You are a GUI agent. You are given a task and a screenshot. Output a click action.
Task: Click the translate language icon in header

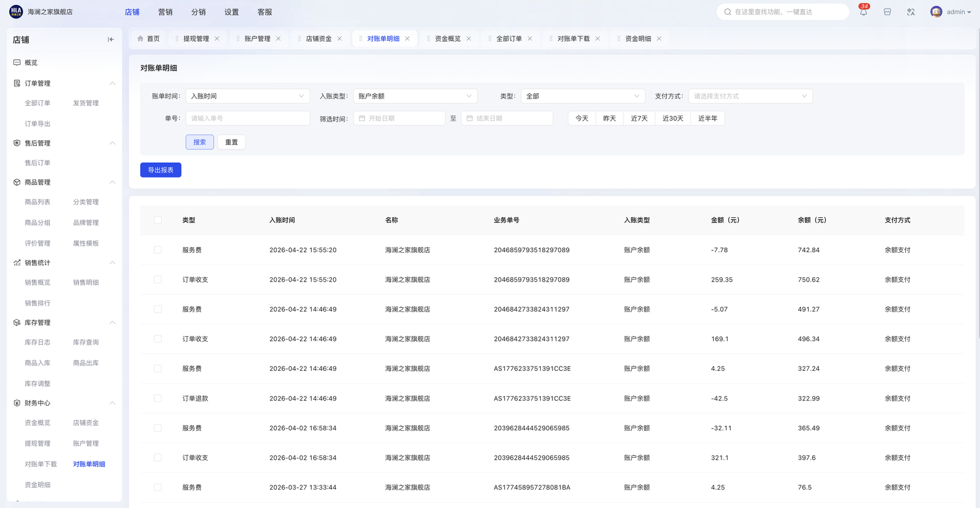coord(911,12)
